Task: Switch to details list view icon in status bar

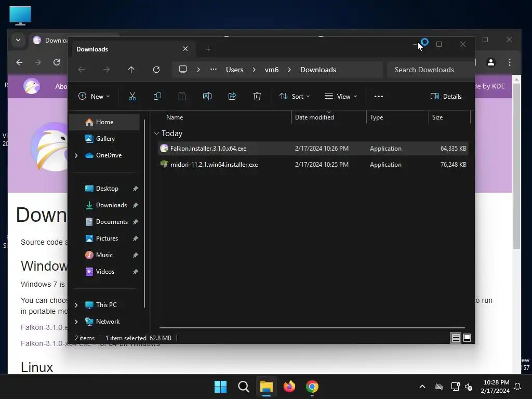Action: pyautogui.click(x=456, y=338)
